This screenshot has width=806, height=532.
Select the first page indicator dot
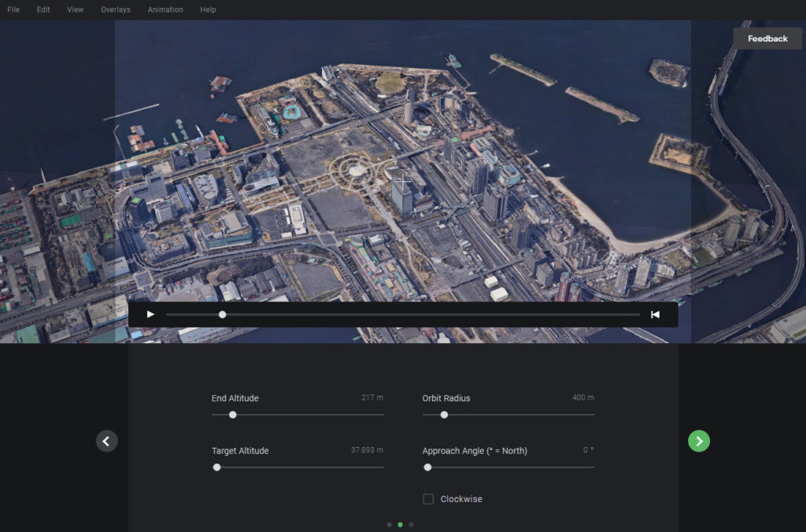point(390,524)
